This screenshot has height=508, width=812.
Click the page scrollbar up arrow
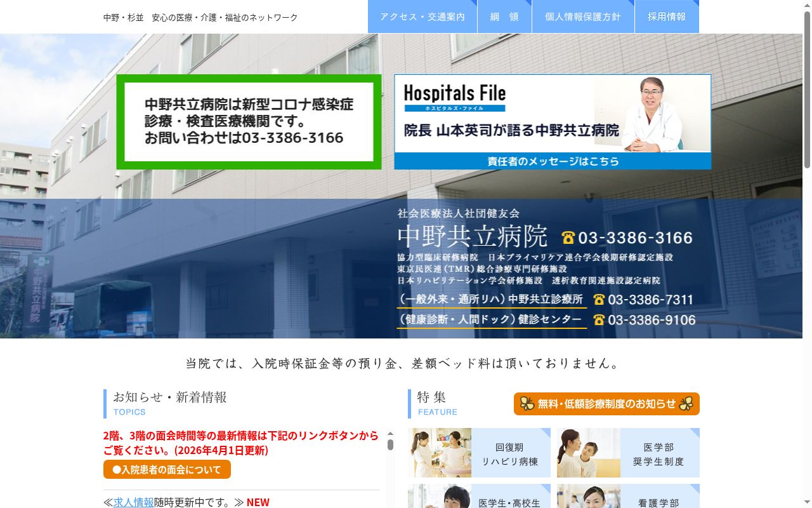[x=807, y=5]
